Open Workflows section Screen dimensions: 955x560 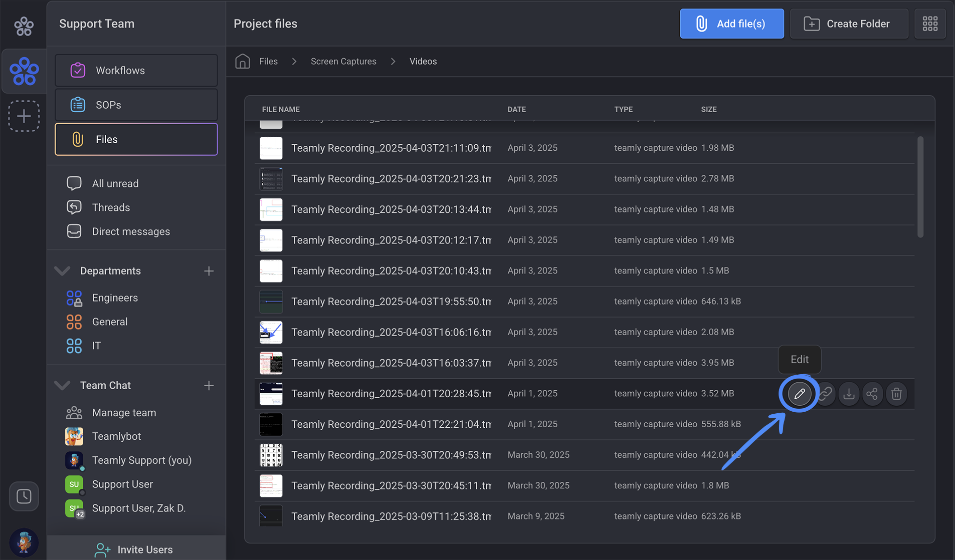136,71
